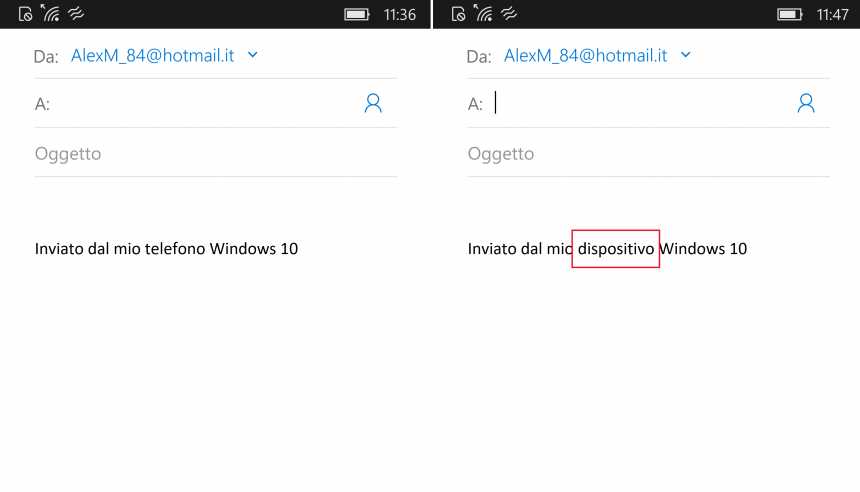This screenshot has height=492, width=860.
Task: Tap Wi-Fi signal icon in left status bar
Action: click(x=50, y=13)
